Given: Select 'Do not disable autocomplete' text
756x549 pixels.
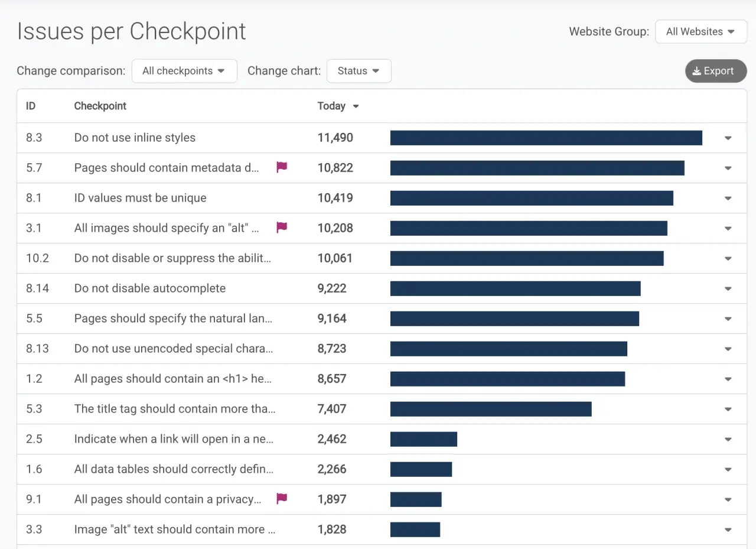Looking at the screenshot, I should (150, 288).
